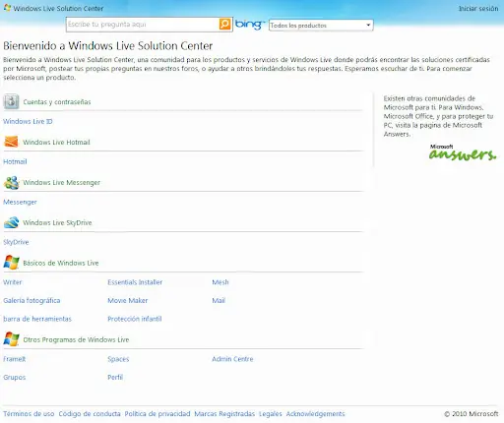Open Código de conducta footer link

coord(90,414)
